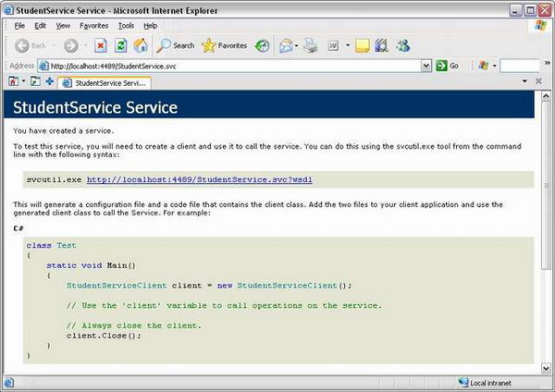Open the Mail button dropdown arrow
The width and height of the screenshot is (555, 392).
click(x=297, y=45)
